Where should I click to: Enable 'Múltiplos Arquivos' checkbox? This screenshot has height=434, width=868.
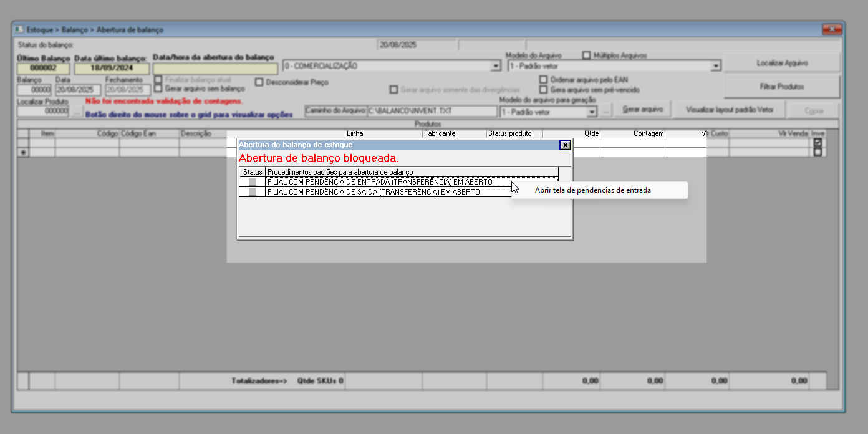pyautogui.click(x=586, y=55)
